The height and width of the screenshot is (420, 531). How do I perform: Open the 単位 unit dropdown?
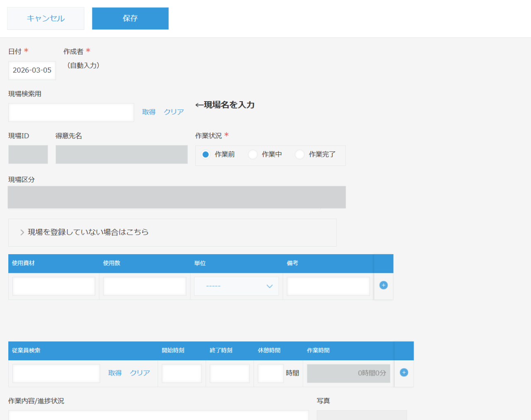(236, 286)
